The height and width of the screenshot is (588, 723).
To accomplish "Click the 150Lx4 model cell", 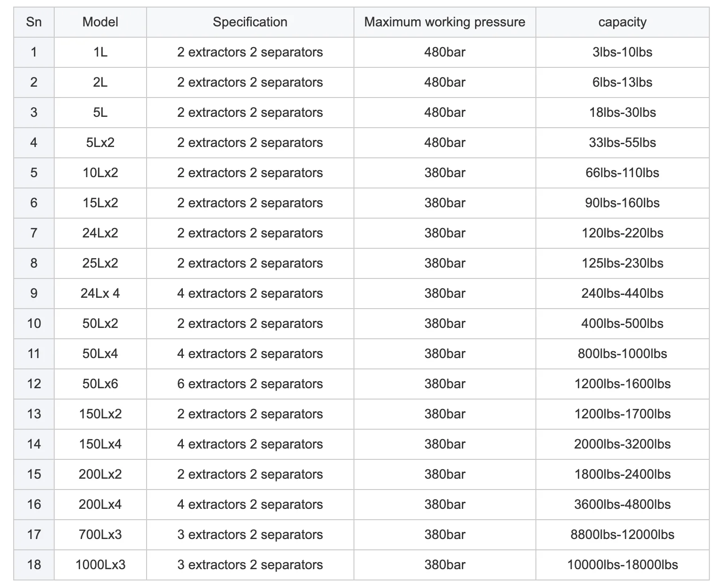I will (100, 444).
